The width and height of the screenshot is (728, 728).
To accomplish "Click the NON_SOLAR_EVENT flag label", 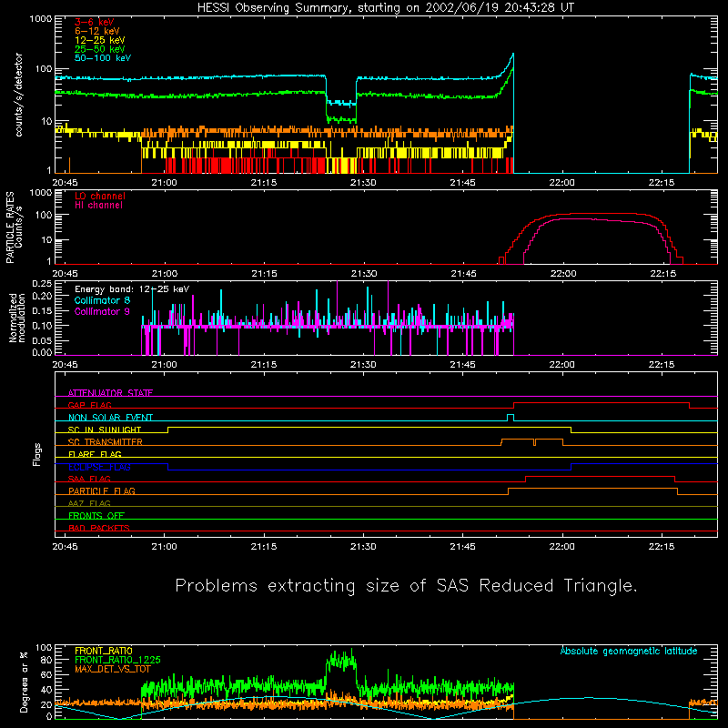I will (x=110, y=418).
